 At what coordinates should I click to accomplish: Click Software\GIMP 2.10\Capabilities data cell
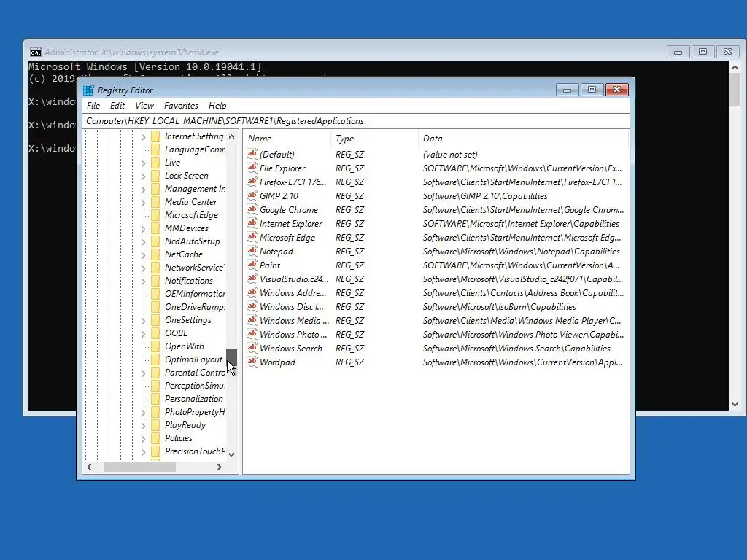pyautogui.click(x=485, y=196)
